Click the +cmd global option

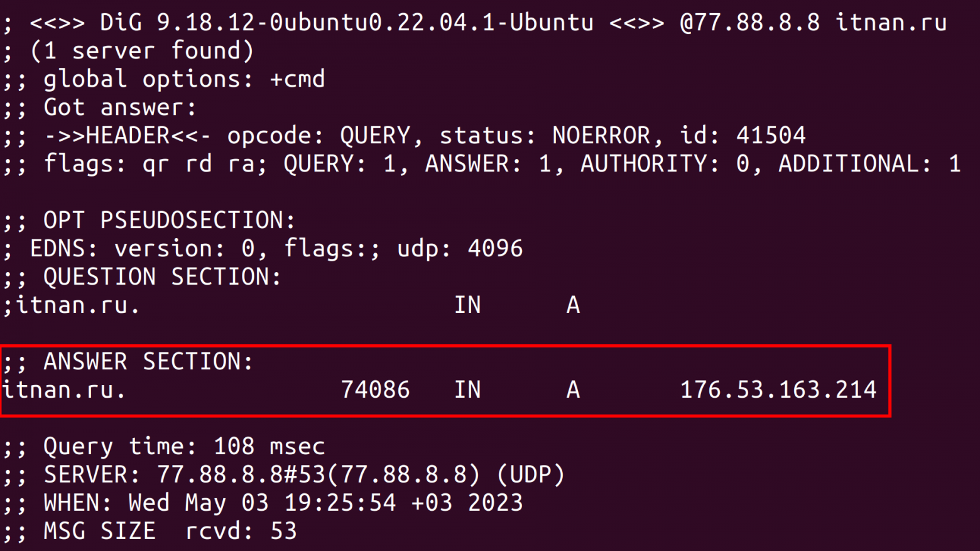[297, 79]
